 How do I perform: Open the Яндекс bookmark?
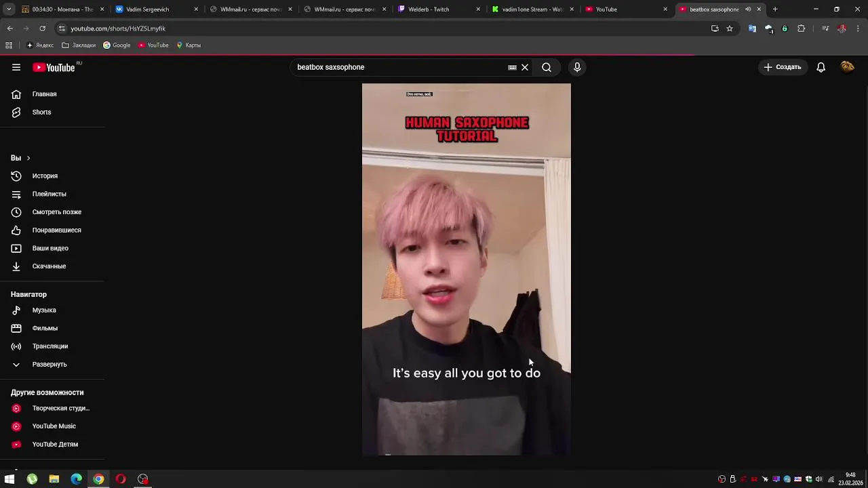40,45
